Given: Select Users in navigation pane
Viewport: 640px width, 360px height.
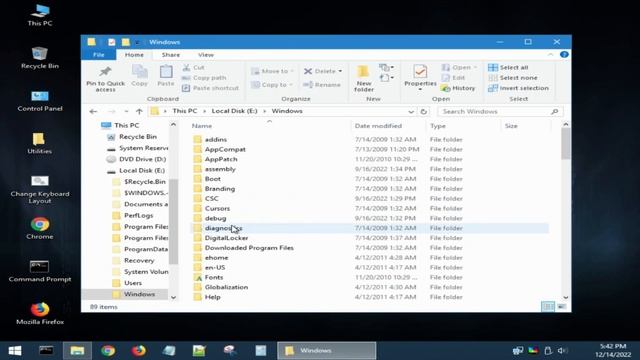Looking at the screenshot, I should pyautogui.click(x=133, y=283).
